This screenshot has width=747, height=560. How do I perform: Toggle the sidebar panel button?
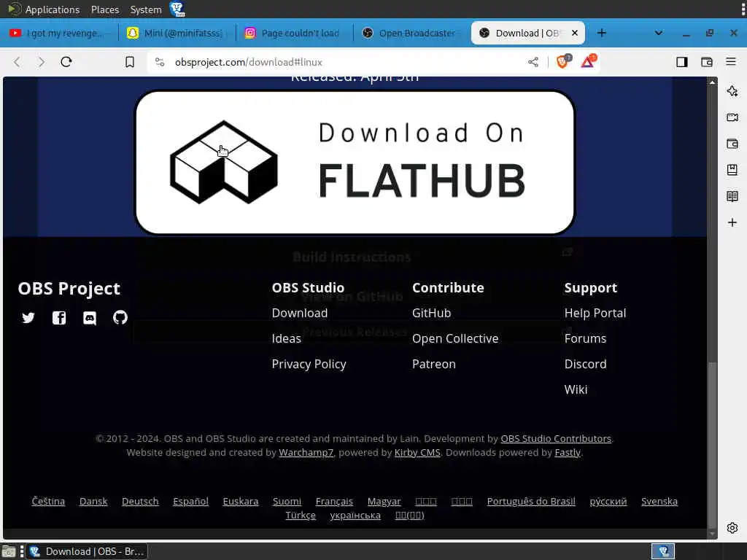pyautogui.click(x=682, y=62)
